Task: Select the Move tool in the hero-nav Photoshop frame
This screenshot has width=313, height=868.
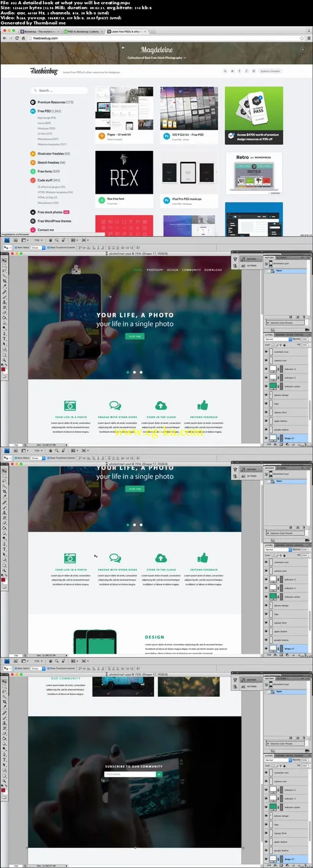Action: tap(4, 260)
